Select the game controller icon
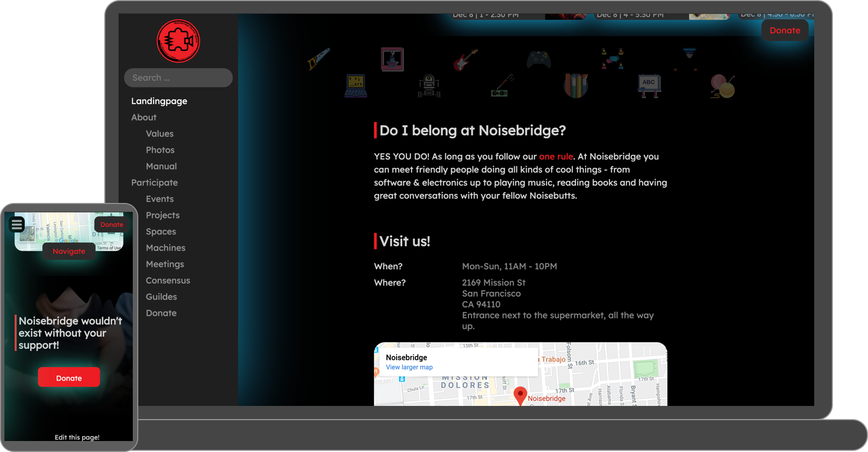 coord(539,59)
